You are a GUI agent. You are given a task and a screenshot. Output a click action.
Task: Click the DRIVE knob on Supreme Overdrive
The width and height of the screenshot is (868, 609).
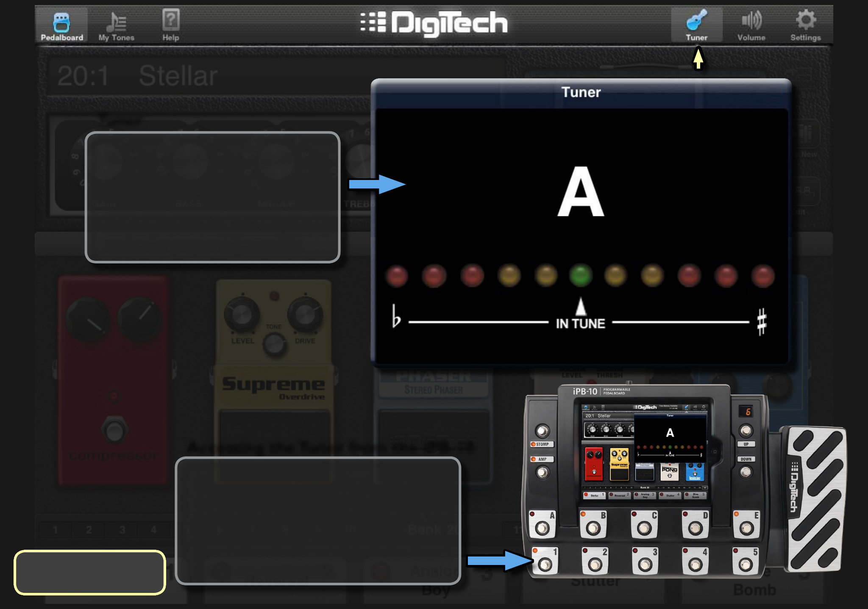[305, 315]
